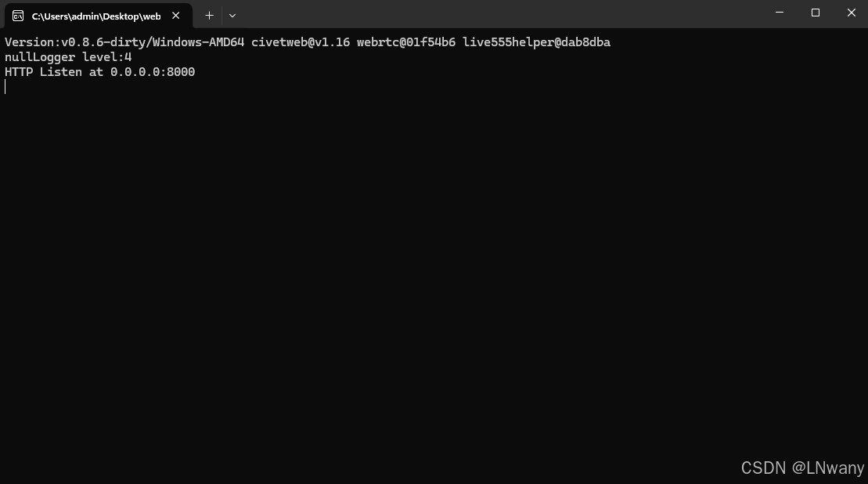Click the terminal icon in the tab
The height and width of the screenshot is (484, 868).
(18, 16)
